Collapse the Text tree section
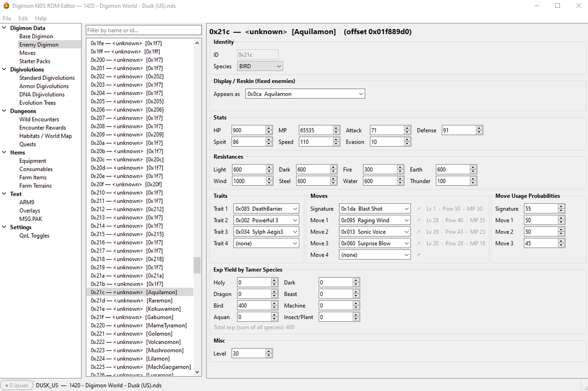 point(4,194)
